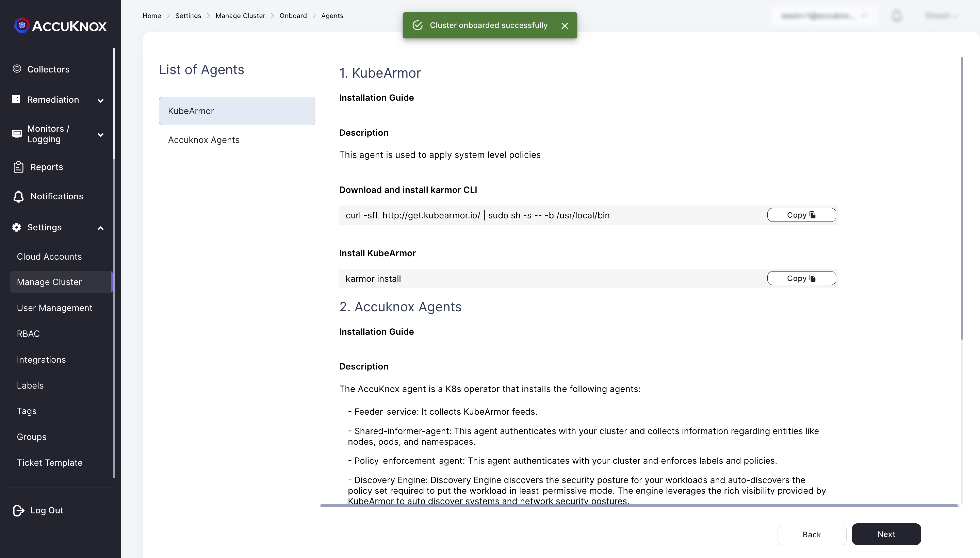Dismiss the success toast with X
This screenshot has height=558, width=980.
coord(565,26)
